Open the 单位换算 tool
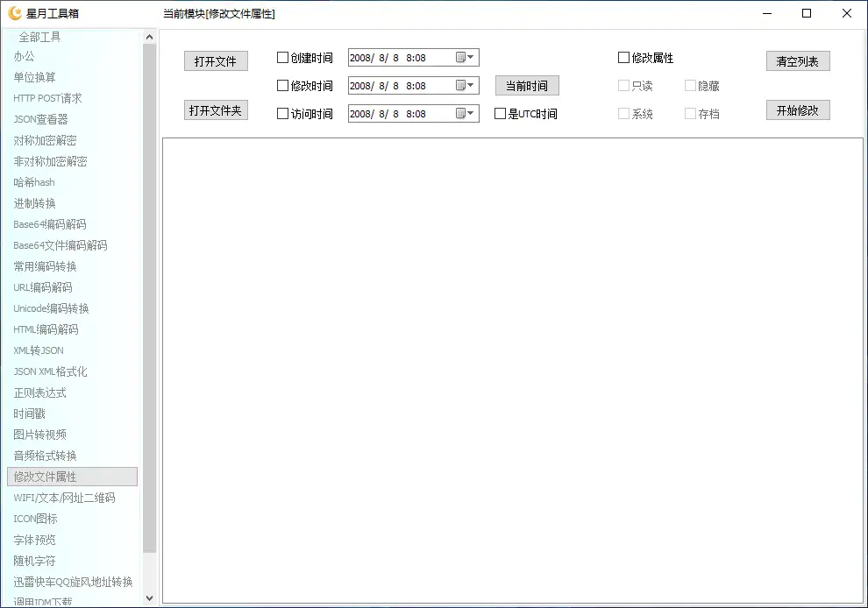The width and height of the screenshot is (868, 608). [34, 77]
